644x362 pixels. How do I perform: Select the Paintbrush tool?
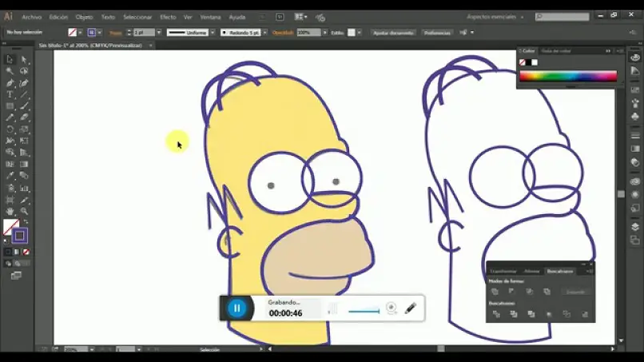(24, 106)
